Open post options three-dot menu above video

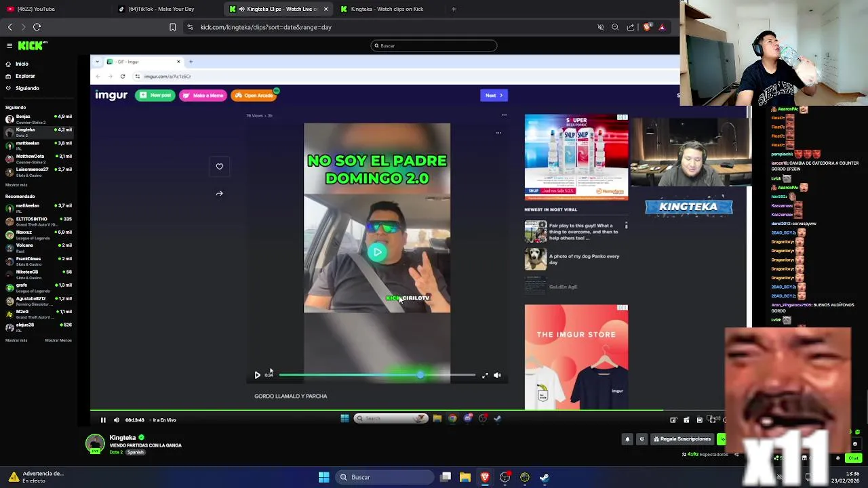point(504,115)
